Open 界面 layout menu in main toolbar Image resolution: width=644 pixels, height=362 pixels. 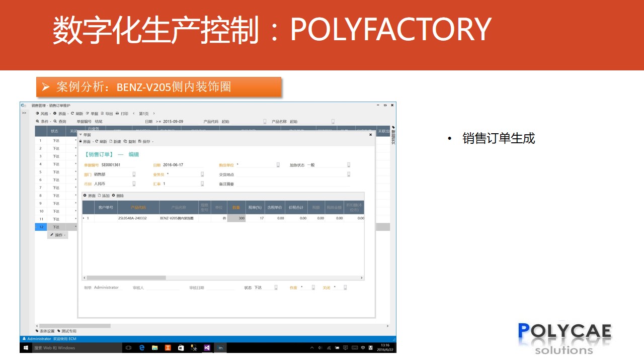click(x=60, y=114)
